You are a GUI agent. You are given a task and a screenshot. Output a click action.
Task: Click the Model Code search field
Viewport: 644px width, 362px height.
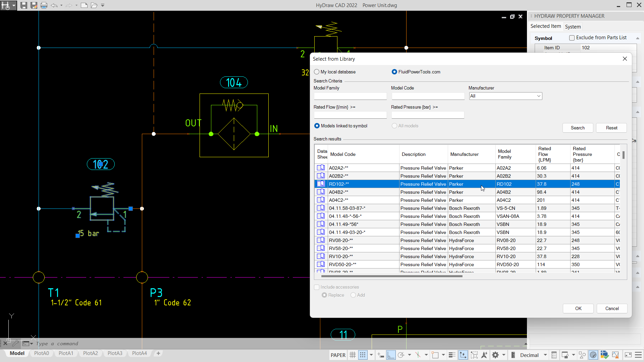coord(428,96)
